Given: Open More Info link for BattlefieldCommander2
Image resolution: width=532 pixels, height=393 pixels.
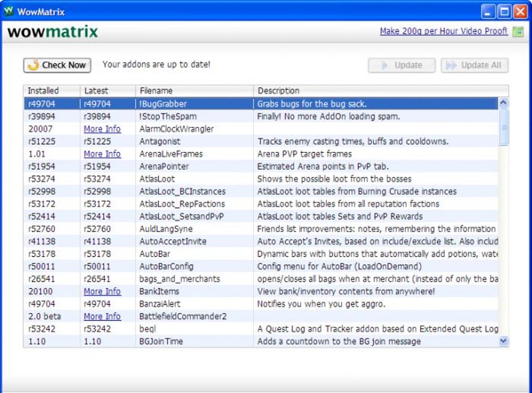Looking at the screenshot, I should (x=102, y=316).
